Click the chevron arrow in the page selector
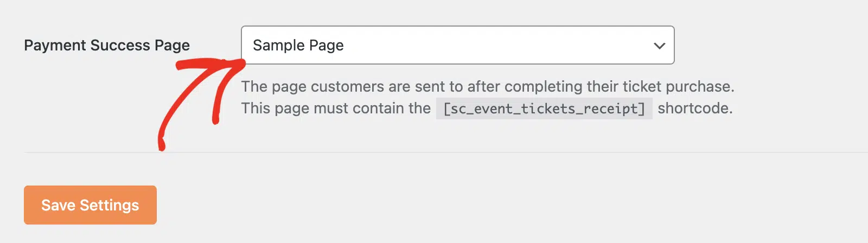 [x=659, y=46]
